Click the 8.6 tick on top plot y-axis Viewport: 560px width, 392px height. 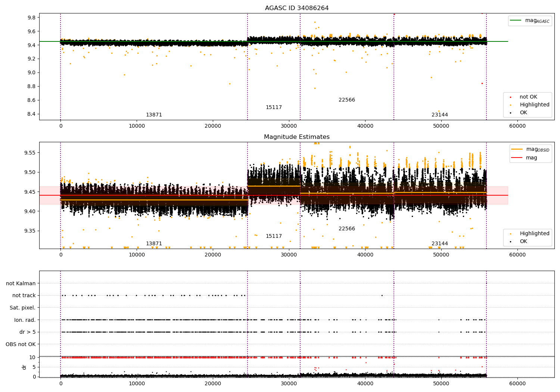click(31, 100)
